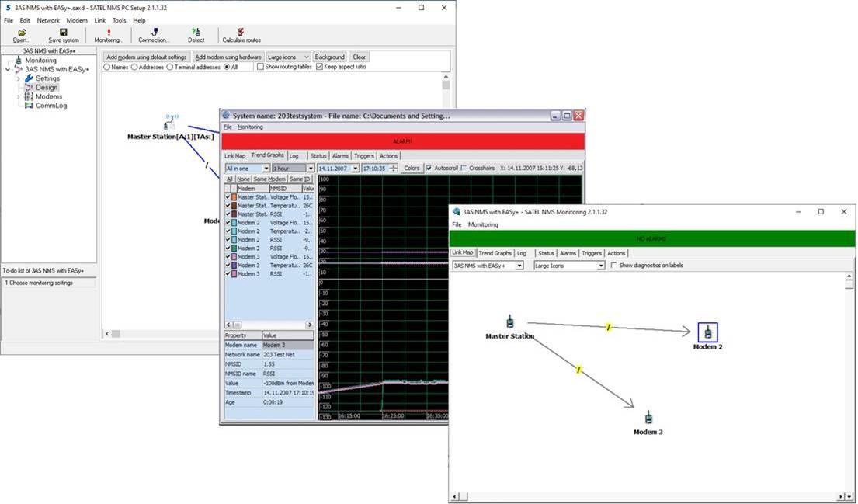Click the Modem 3 icon in link map

(x=648, y=418)
